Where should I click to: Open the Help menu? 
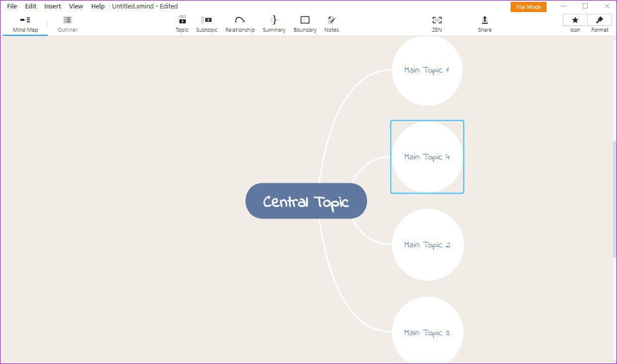click(98, 6)
